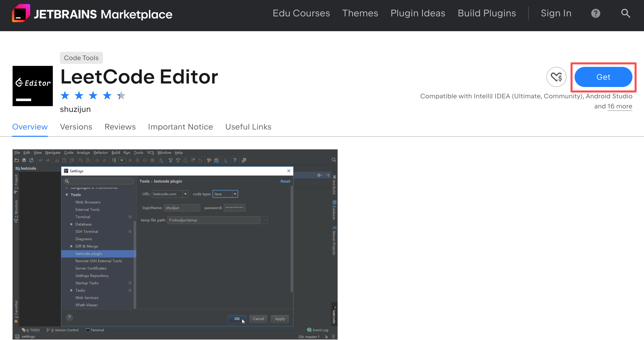The height and width of the screenshot is (340, 644).
Task: Click the donate heart icon beside Get
Action: pyautogui.click(x=556, y=77)
